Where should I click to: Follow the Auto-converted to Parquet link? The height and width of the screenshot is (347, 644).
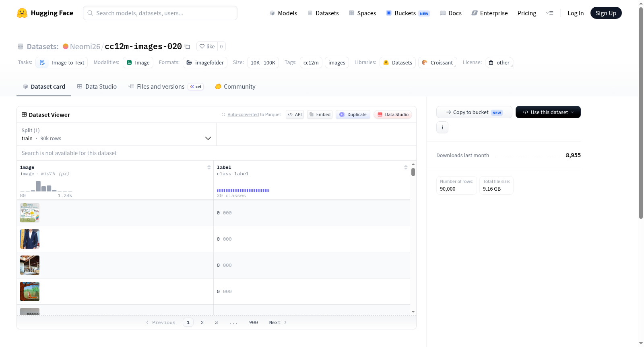(x=243, y=114)
